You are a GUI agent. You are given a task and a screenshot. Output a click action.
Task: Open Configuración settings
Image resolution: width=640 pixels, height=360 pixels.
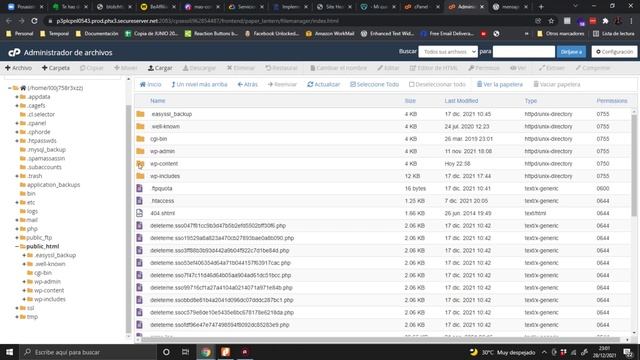click(614, 52)
